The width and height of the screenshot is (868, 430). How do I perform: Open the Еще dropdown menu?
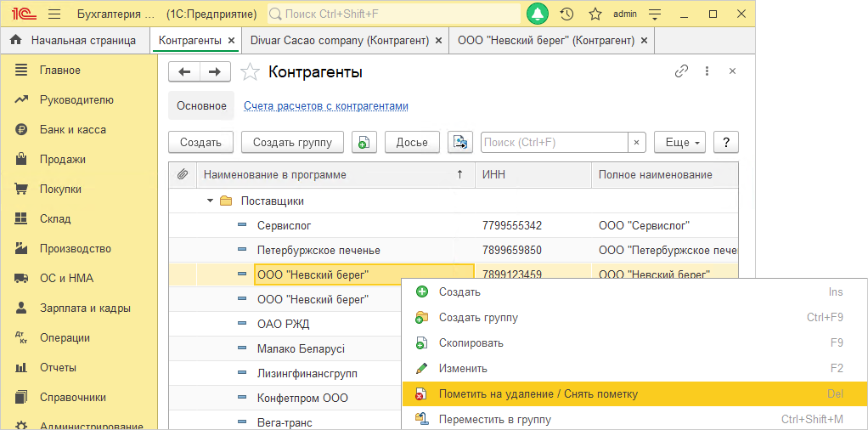(680, 142)
